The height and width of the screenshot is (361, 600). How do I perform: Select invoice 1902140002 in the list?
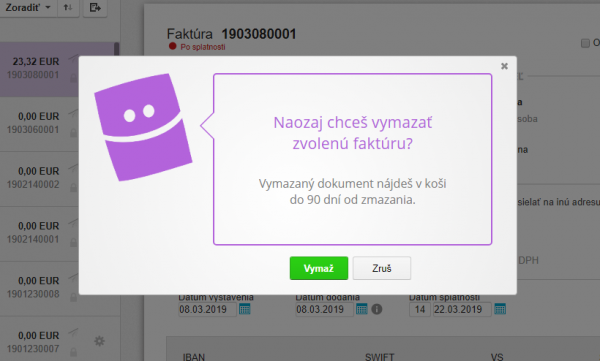tap(39, 178)
